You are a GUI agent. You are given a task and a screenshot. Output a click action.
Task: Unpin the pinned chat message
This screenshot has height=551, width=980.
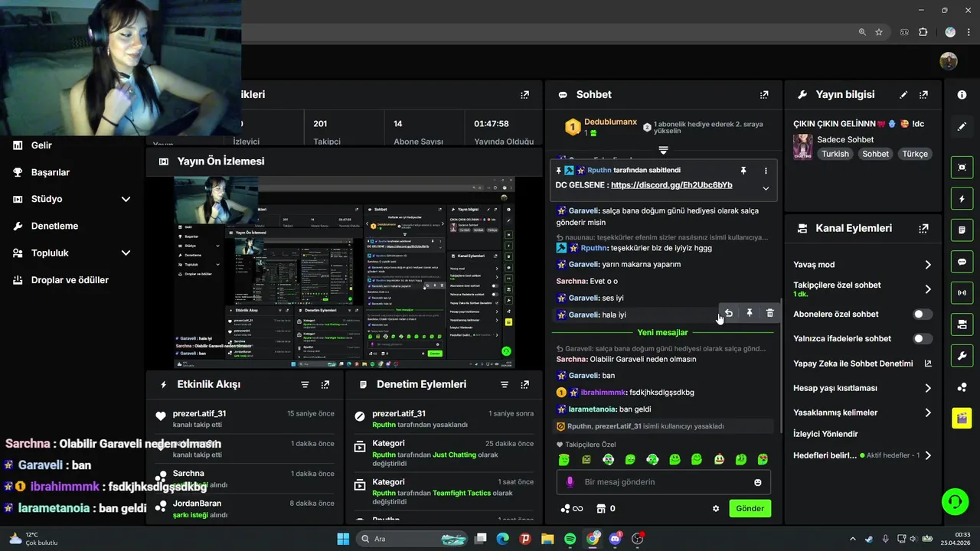tap(743, 171)
